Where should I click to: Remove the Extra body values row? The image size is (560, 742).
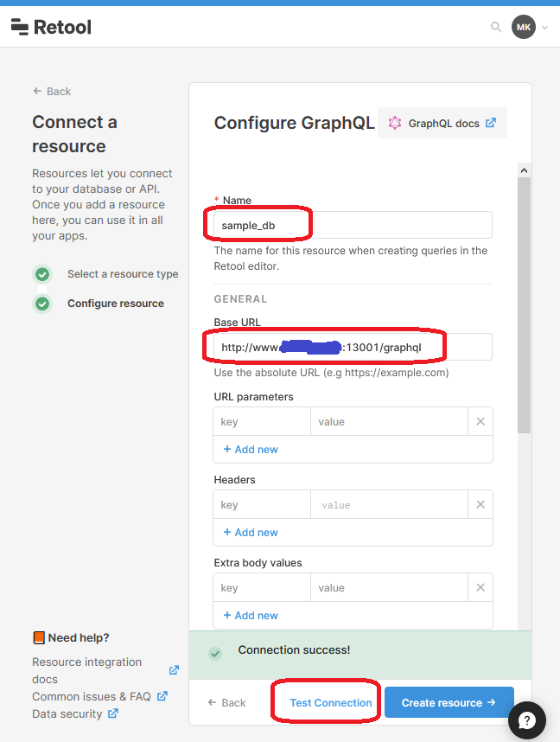[480, 588]
